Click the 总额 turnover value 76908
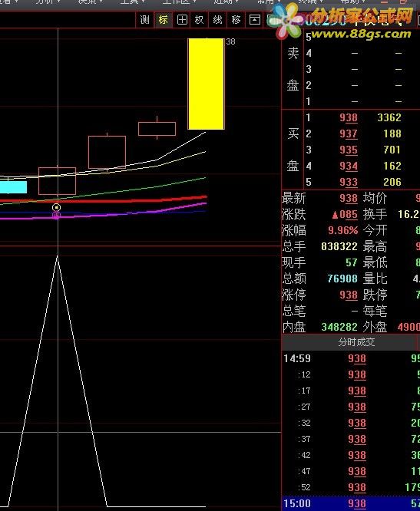Screen dimensions: 420x511 [342, 279]
